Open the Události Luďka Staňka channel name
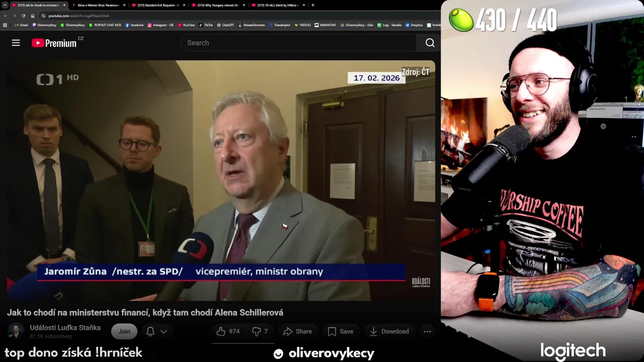This screenshot has height=362, width=644. (x=65, y=327)
